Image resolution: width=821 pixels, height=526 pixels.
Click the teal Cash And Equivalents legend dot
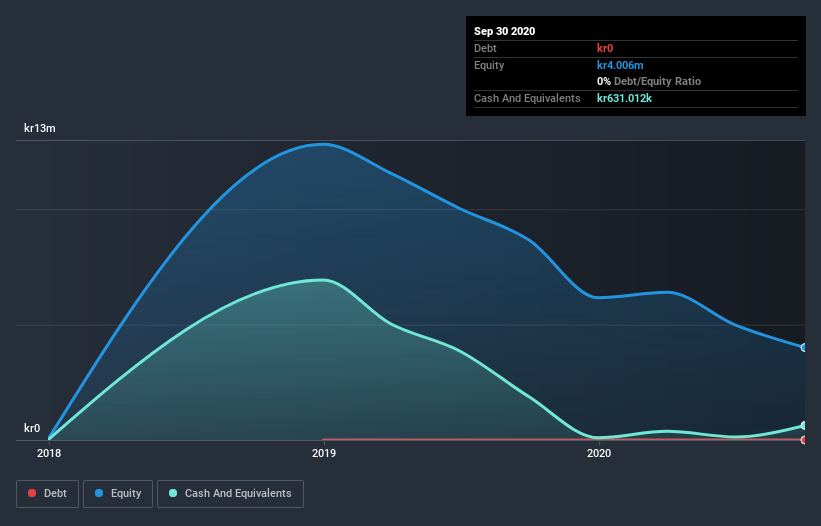coord(173,493)
